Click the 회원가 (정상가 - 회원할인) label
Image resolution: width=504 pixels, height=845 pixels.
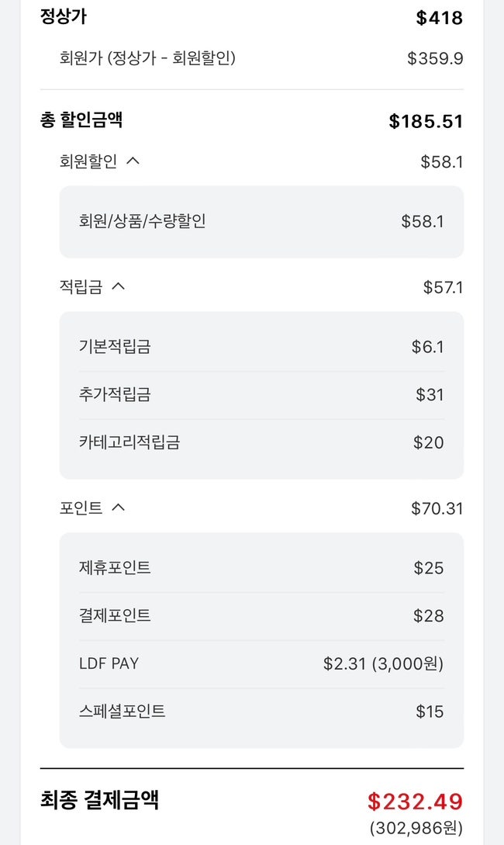pyautogui.click(x=147, y=57)
